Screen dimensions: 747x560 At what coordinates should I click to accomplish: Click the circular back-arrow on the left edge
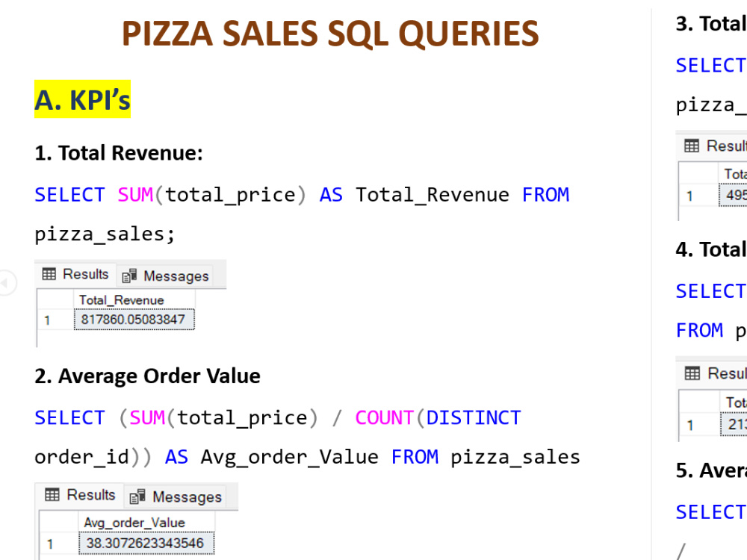point(3,282)
